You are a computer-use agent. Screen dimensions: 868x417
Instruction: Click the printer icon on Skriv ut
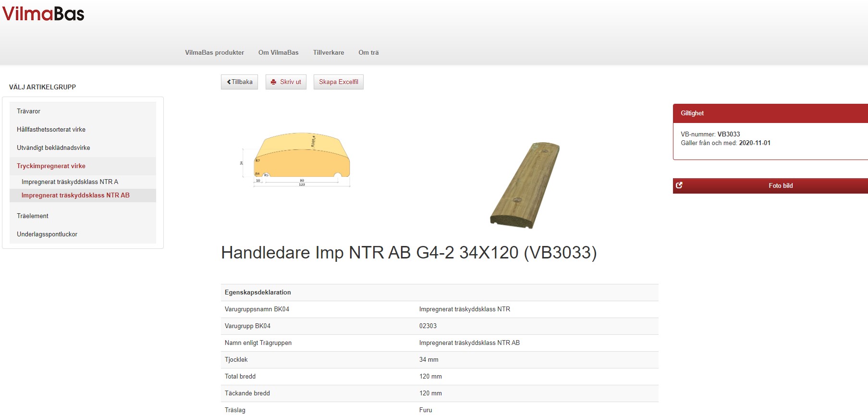click(273, 82)
